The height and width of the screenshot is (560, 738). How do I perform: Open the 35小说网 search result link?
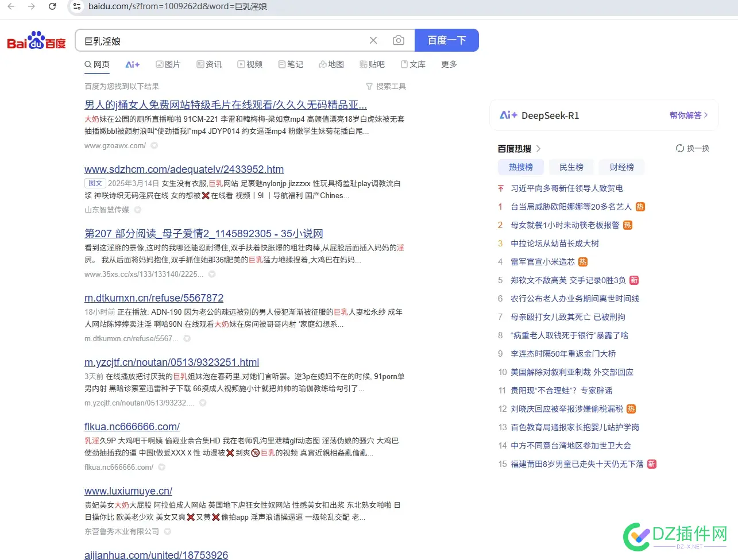203,233
